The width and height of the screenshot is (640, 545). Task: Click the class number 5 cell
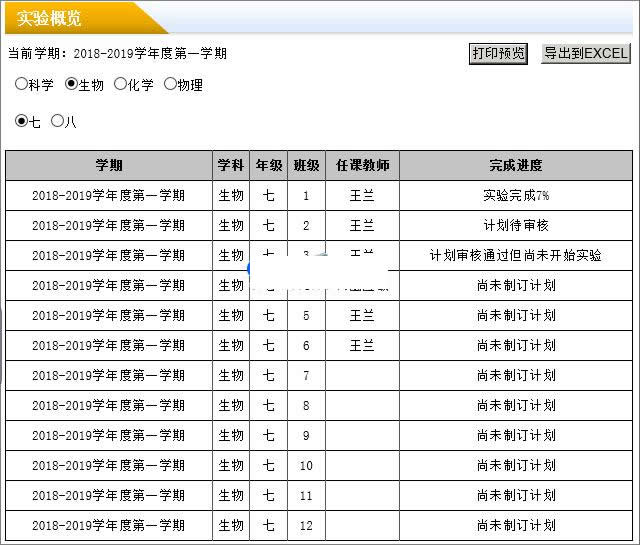(x=307, y=316)
